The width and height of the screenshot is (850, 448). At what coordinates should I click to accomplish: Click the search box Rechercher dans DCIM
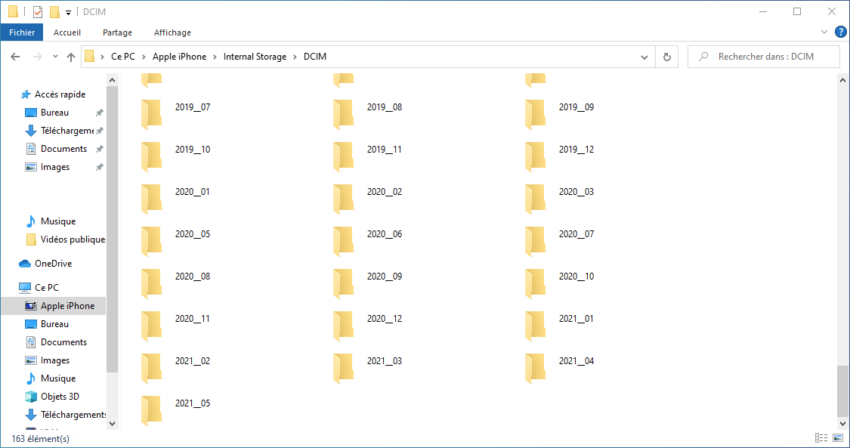763,56
